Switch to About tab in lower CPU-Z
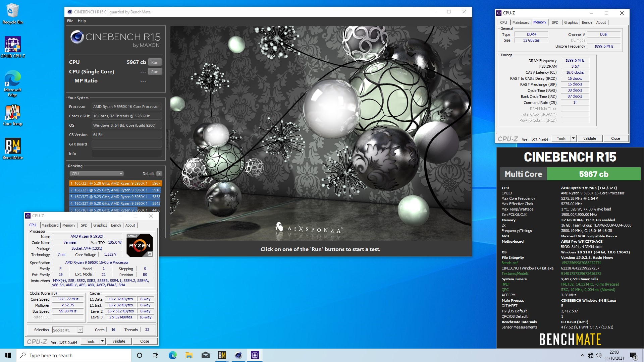This screenshot has height=362, width=644. click(130, 225)
